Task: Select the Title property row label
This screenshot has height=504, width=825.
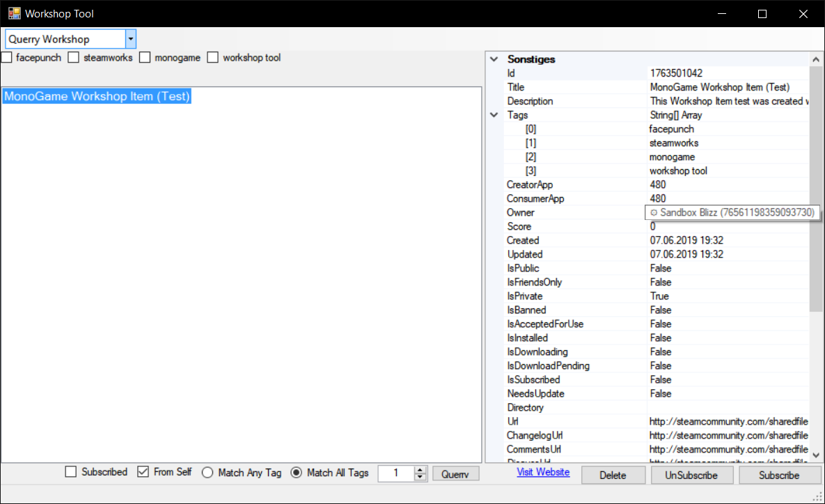Action: [516, 87]
